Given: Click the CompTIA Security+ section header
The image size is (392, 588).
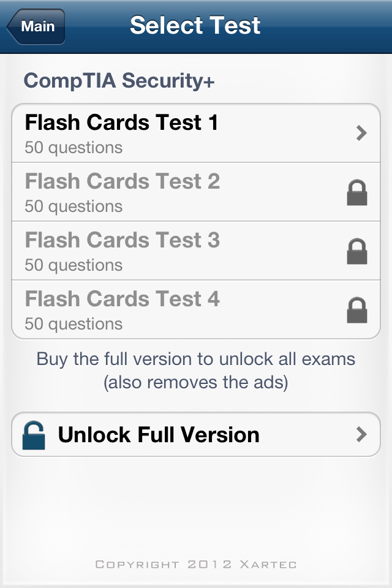Looking at the screenshot, I should 119,81.
